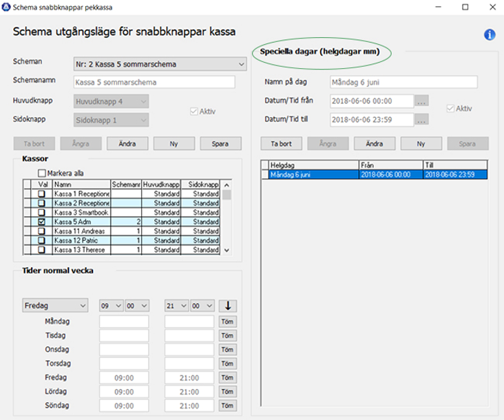Check Kassa 1 Receptione row checkbox

pyautogui.click(x=41, y=193)
